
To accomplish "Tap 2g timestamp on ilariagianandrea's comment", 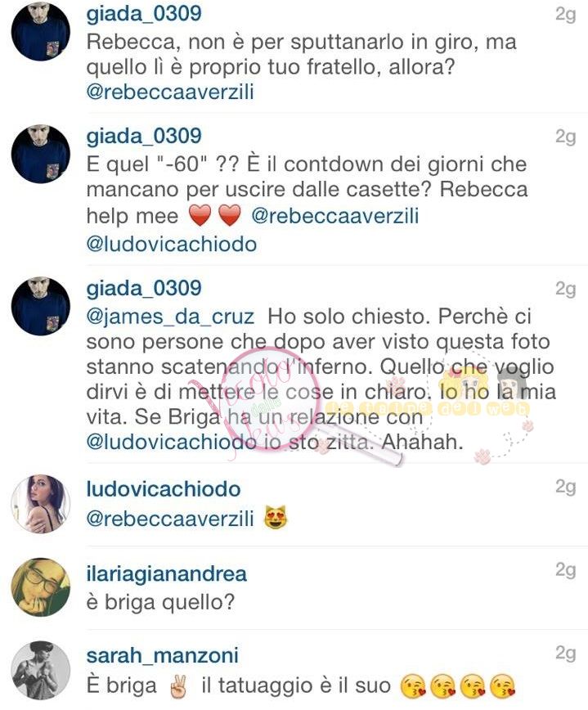I will 565,569.
